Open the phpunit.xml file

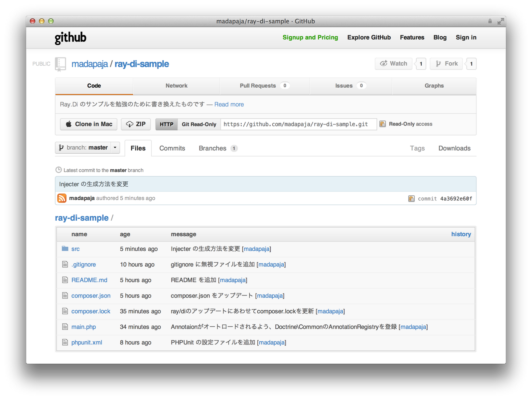[x=87, y=342]
